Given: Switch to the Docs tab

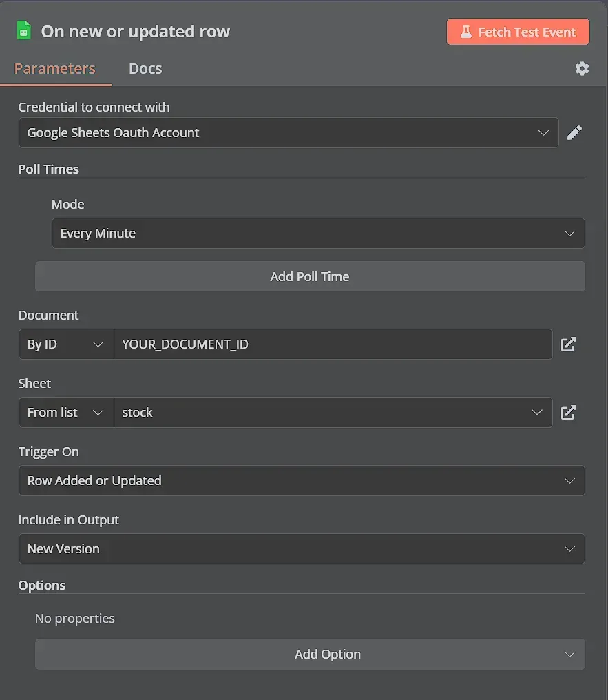Looking at the screenshot, I should click(145, 68).
